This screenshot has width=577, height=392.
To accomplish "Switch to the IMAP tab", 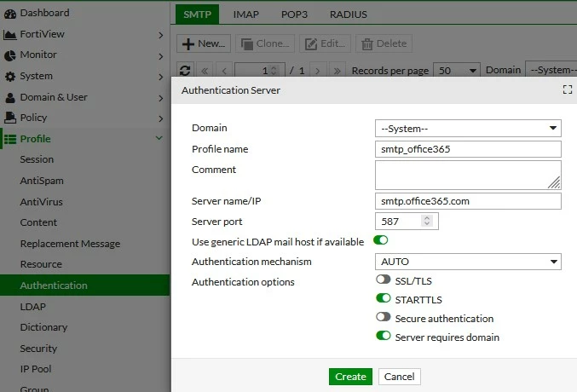I will coord(245,14).
